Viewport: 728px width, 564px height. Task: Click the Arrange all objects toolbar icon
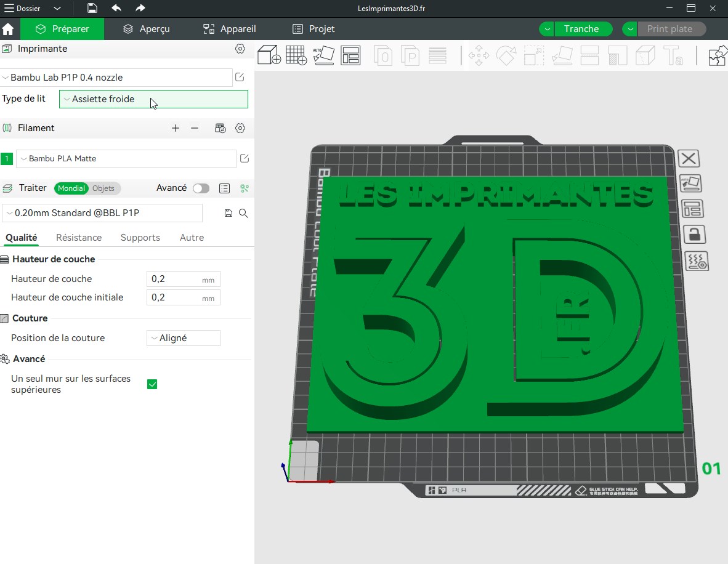click(x=350, y=55)
